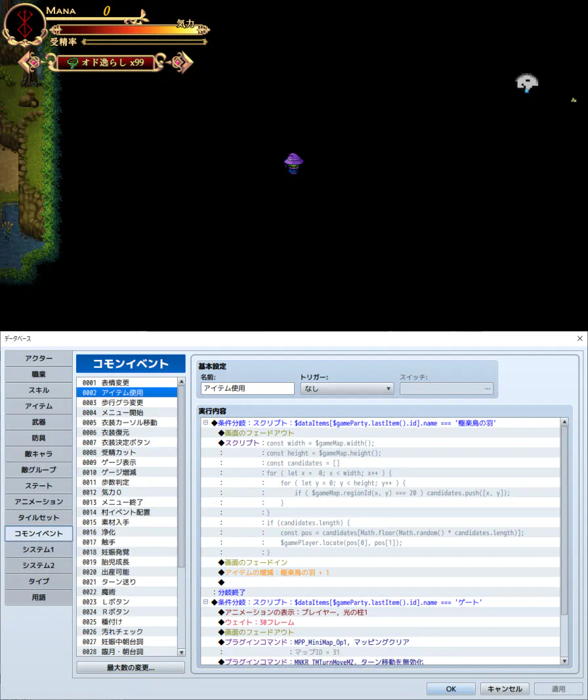
Task: Select common event 0013 メニュー終了
Action: pos(127,502)
